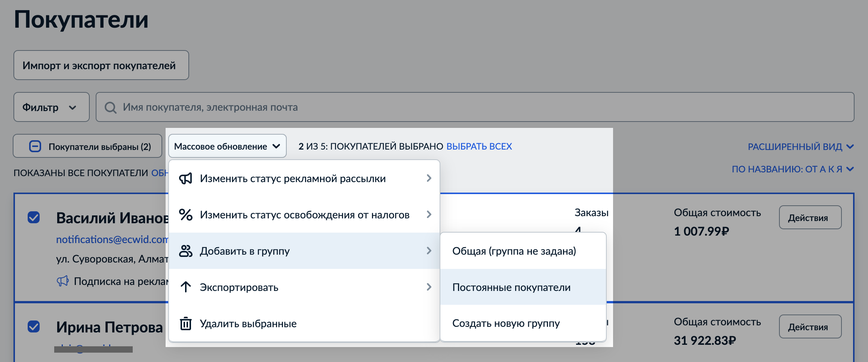Click the megaphone icon in bulk menu
This screenshot has height=362, width=868.
[185, 178]
